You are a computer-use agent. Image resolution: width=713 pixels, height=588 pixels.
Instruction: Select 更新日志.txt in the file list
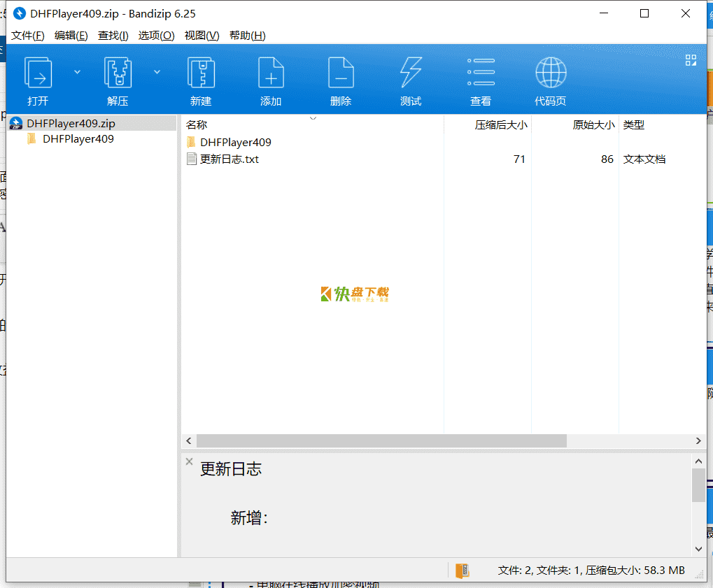click(x=230, y=159)
